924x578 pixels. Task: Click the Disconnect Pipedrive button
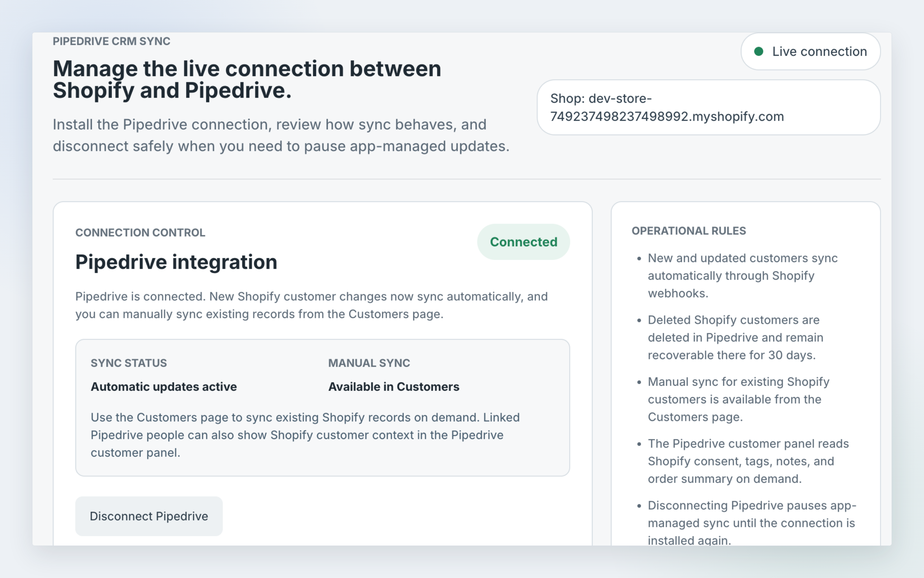pos(149,516)
